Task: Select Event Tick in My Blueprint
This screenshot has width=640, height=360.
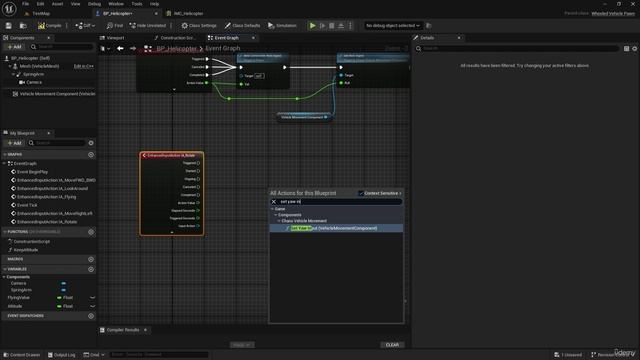Action: tap(27, 205)
